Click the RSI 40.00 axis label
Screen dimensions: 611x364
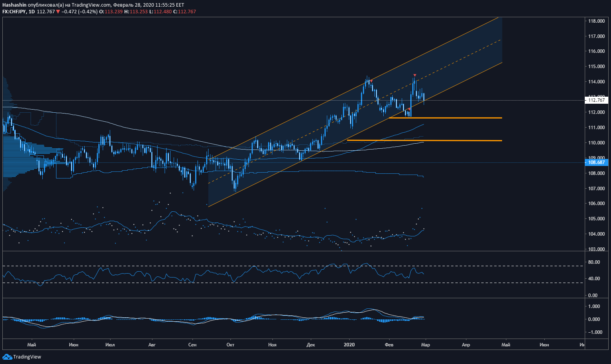pos(594,279)
